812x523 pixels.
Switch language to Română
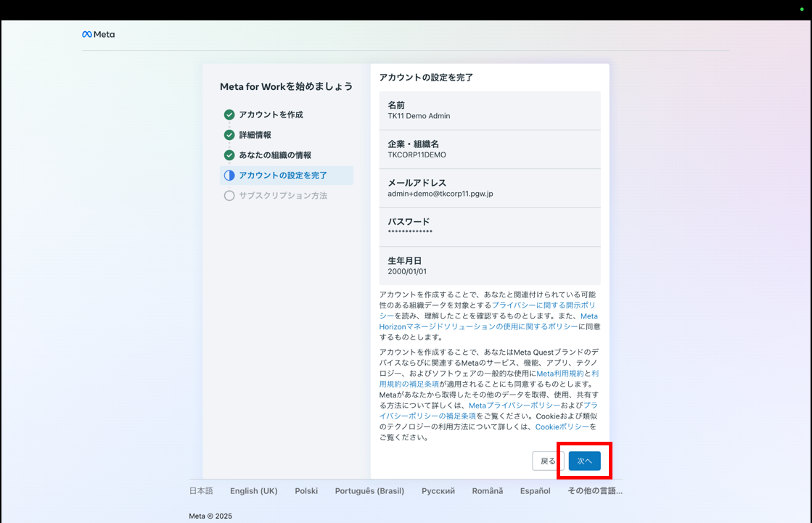coord(488,491)
